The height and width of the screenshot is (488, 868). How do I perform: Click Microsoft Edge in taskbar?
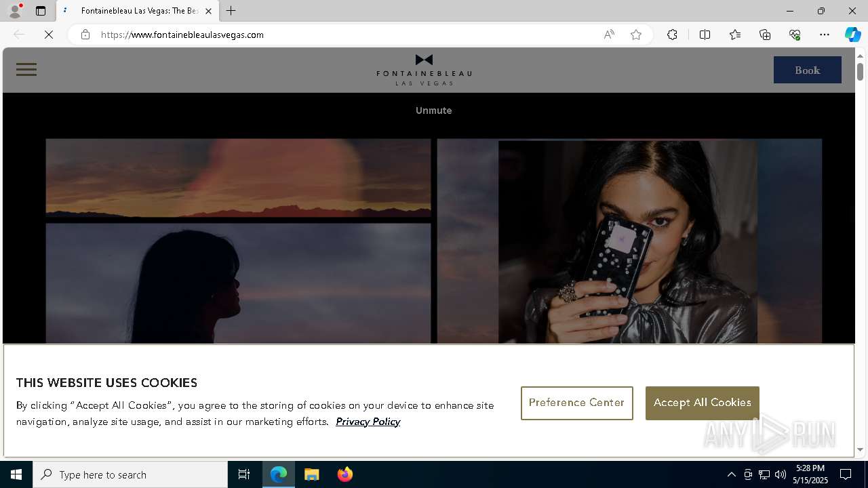point(279,474)
